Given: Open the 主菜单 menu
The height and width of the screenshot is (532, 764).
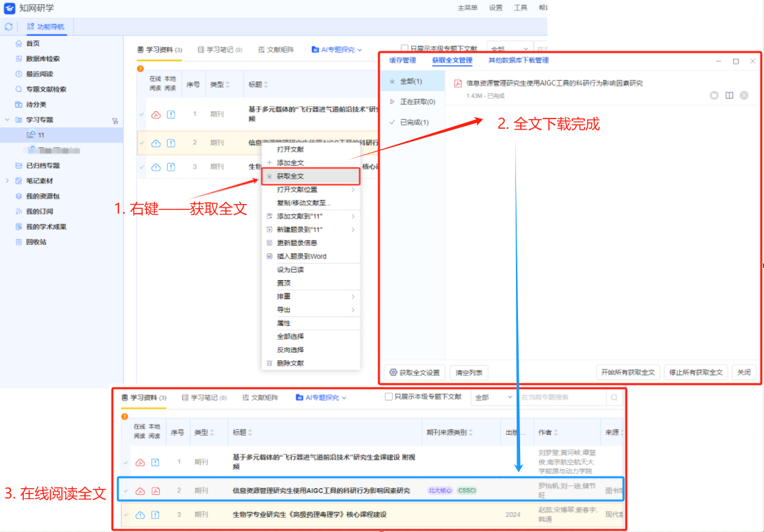Looking at the screenshot, I should [467, 8].
